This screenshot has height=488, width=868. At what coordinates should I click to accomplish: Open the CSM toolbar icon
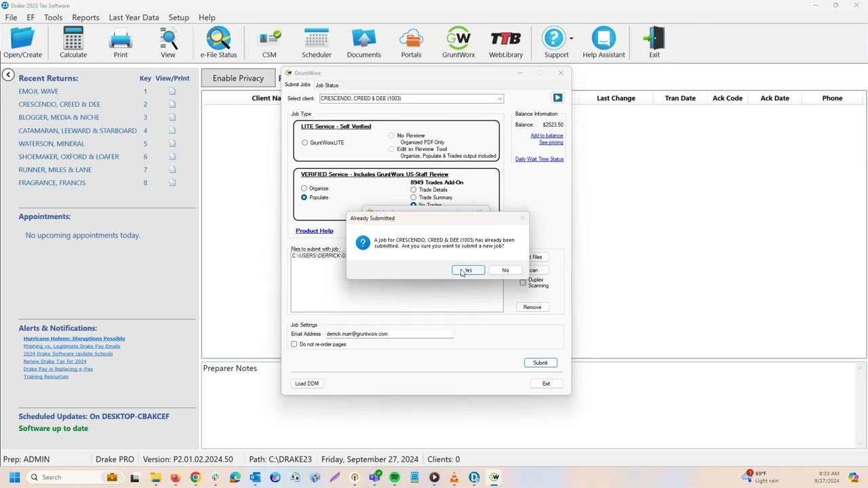point(269,42)
